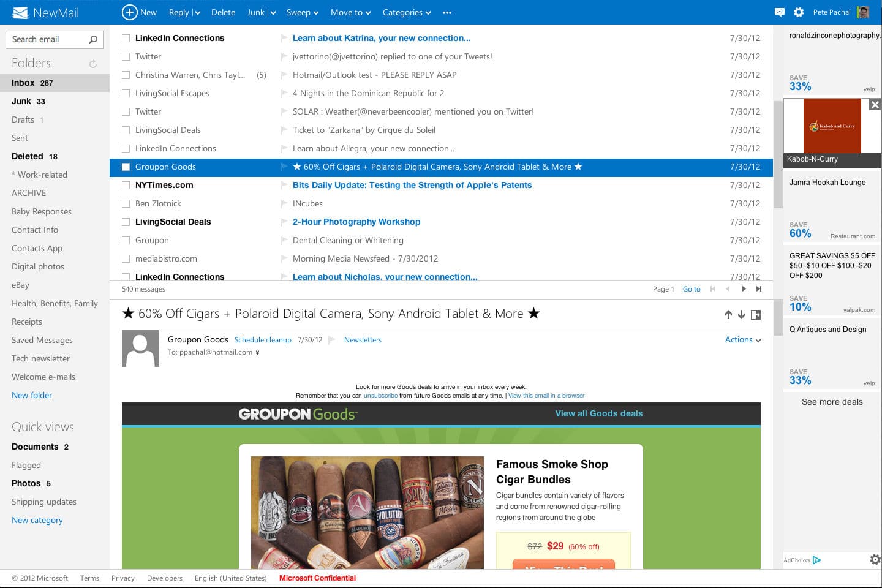The image size is (882, 588).
Task: Click See more deals in the sidebar
Action: click(x=832, y=402)
